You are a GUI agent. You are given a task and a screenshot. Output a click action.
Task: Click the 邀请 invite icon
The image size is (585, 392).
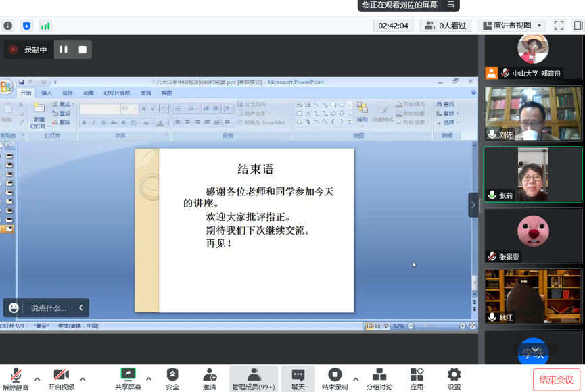click(x=210, y=378)
